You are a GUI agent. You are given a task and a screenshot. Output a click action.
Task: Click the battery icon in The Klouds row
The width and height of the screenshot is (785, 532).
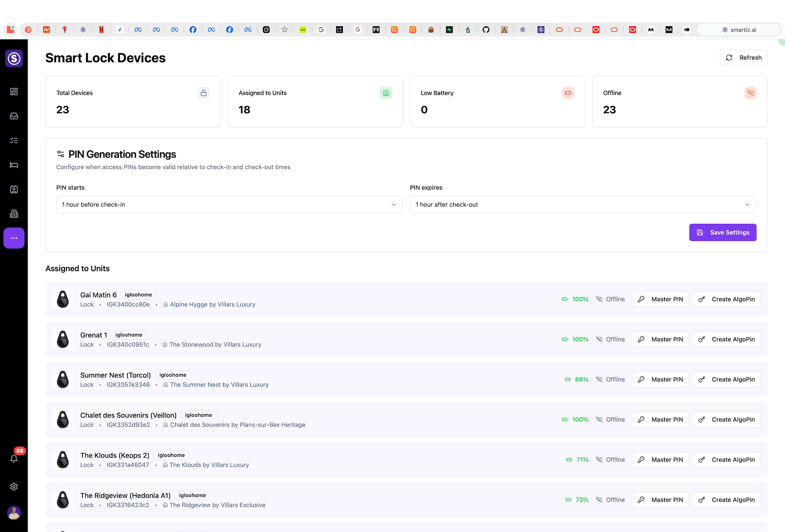click(569, 460)
